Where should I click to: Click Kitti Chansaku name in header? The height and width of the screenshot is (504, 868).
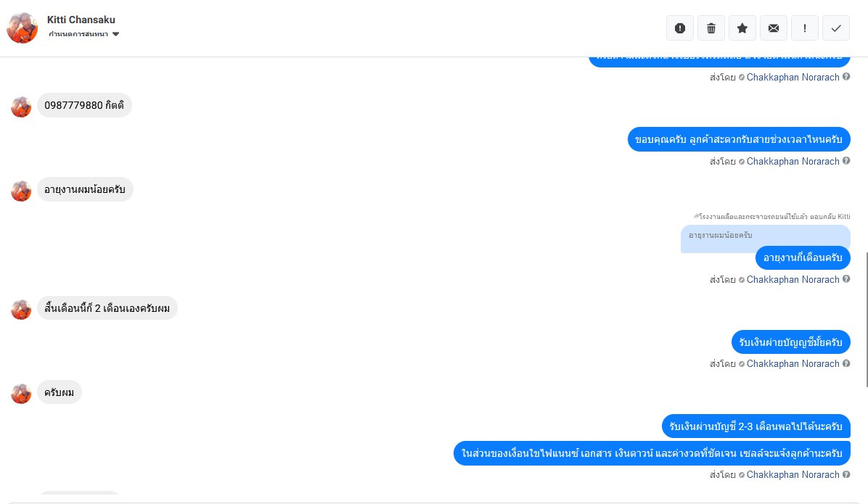coord(81,20)
